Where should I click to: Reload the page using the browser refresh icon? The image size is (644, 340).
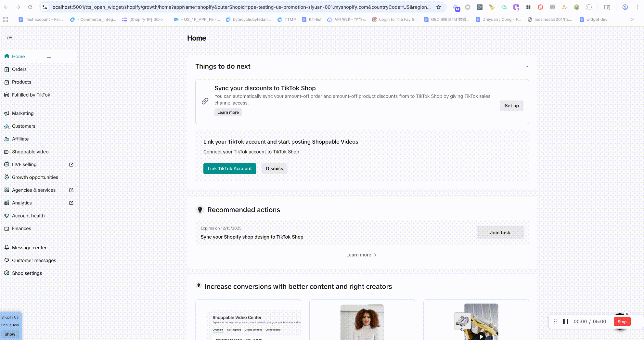(30, 7)
